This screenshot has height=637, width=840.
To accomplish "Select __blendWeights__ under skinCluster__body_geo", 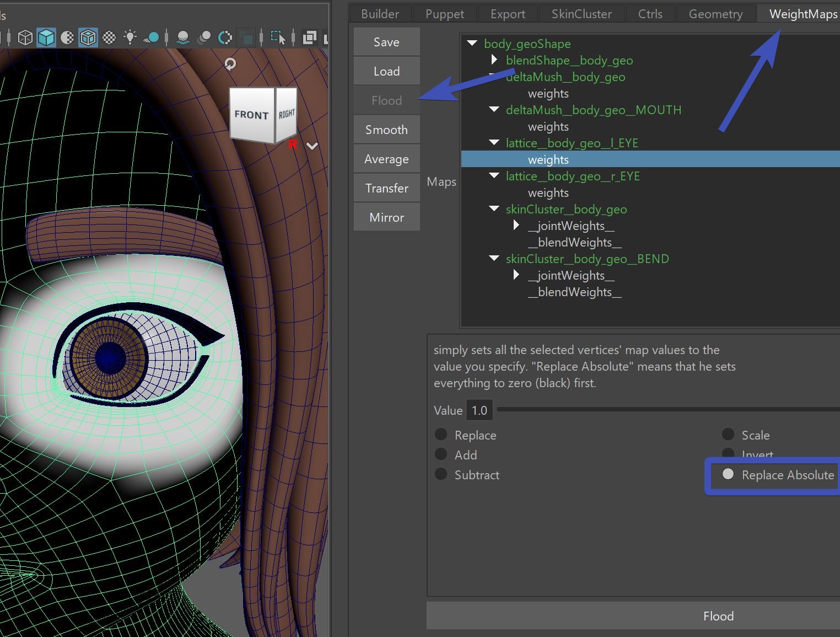I will coord(575,242).
